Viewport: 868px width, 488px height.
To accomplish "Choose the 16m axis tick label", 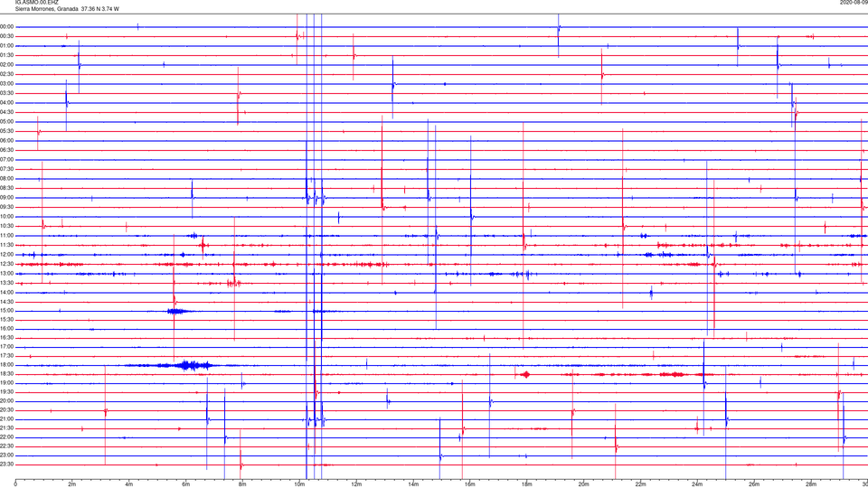I will click(470, 484).
